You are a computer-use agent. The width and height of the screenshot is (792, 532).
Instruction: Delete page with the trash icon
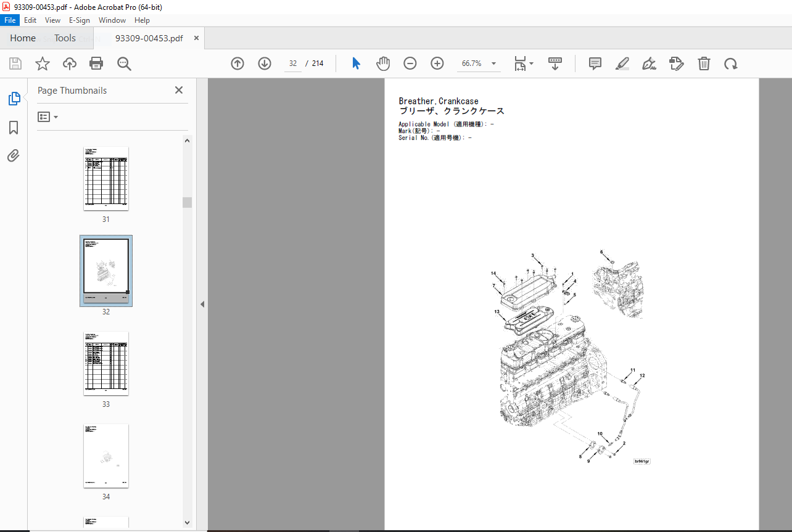click(x=704, y=63)
